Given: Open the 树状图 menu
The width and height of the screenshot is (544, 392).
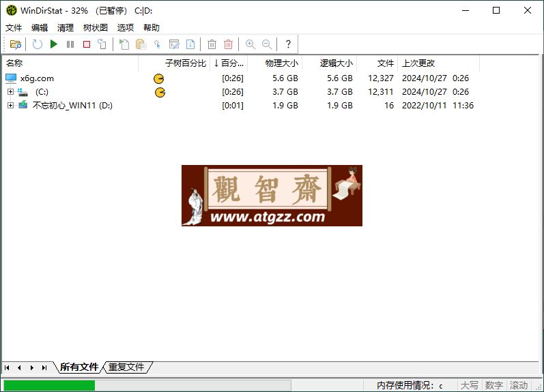Looking at the screenshot, I should point(96,28).
